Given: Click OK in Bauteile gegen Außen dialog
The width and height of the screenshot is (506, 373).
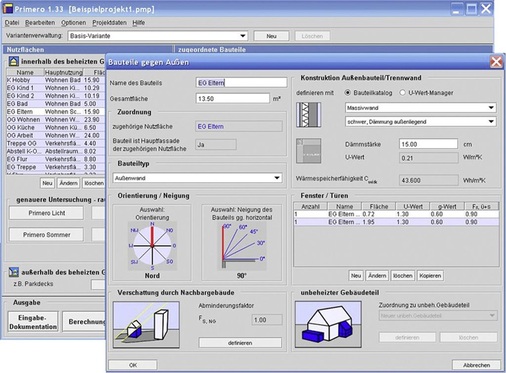Looking at the screenshot, I should pos(133,365).
